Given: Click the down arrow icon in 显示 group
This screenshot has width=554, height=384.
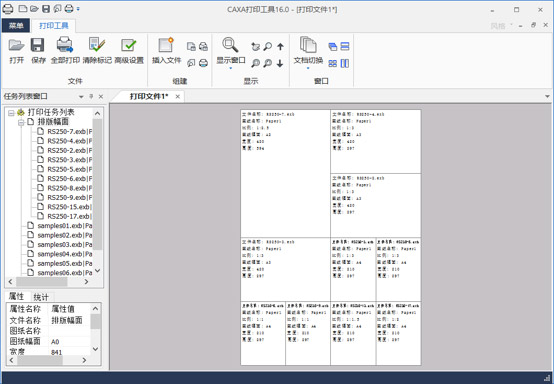Looking at the screenshot, I should point(280,63).
